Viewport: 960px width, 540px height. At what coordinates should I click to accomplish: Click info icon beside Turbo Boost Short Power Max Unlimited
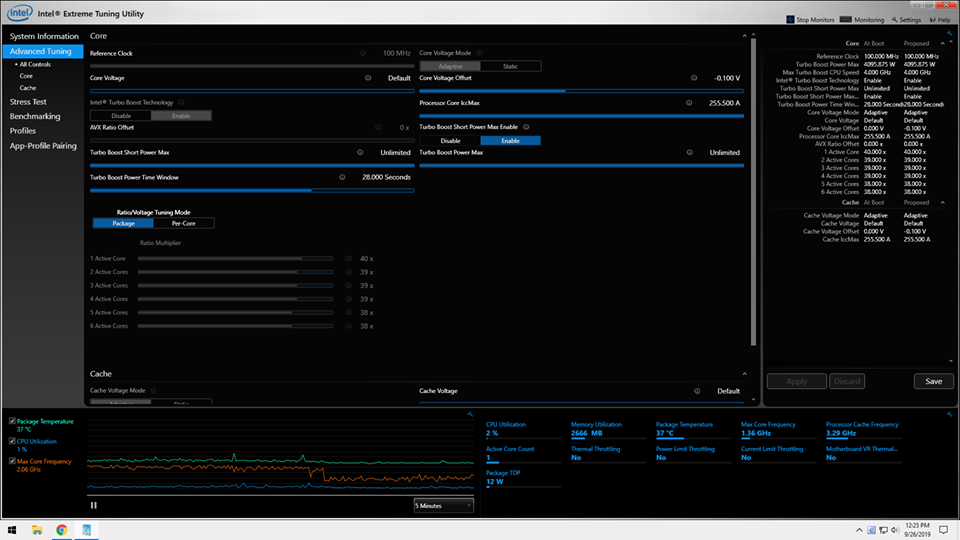(360, 152)
